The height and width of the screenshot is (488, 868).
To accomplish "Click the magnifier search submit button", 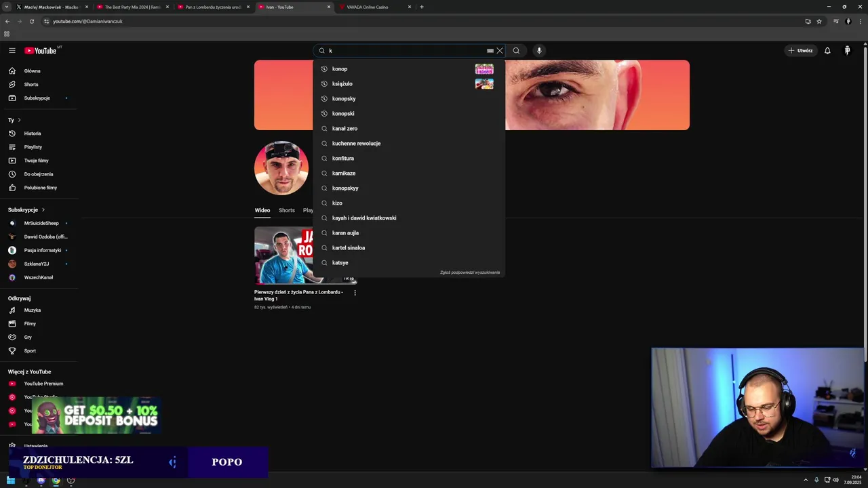I will (x=516, y=51).
